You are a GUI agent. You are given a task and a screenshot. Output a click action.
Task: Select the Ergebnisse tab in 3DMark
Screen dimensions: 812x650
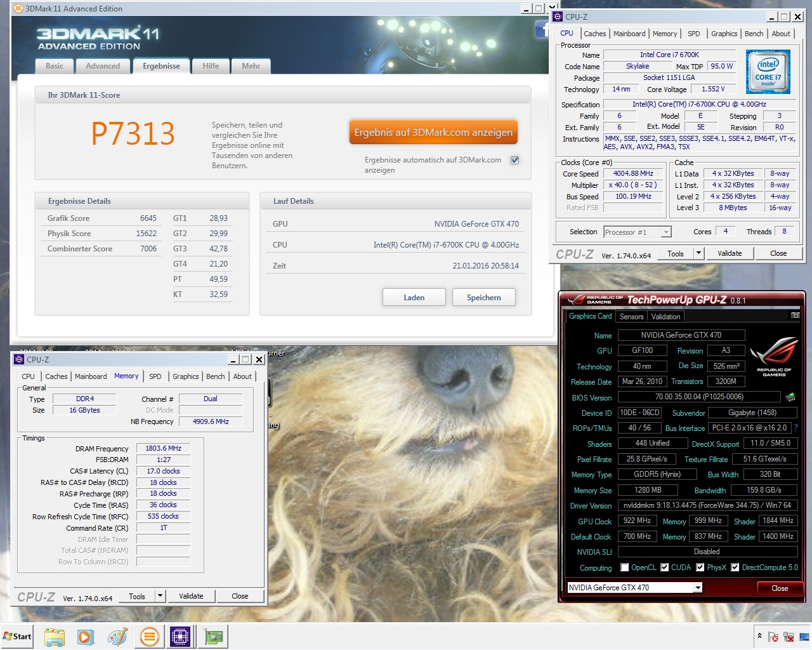161,66
